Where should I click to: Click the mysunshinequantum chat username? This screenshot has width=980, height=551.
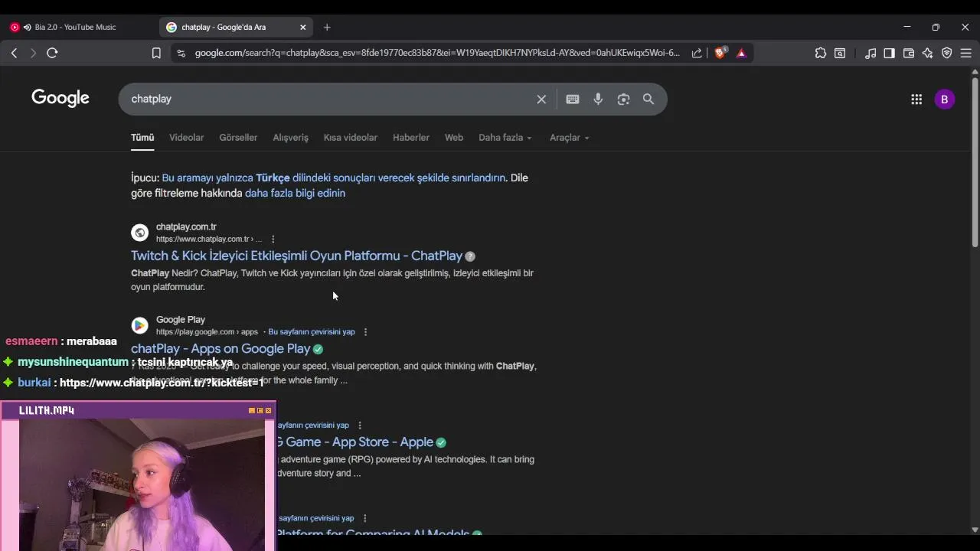73,362
